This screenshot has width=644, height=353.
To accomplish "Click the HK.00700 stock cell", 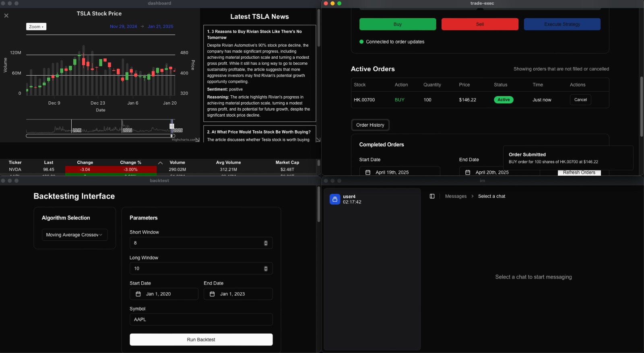I will [364, 100].
